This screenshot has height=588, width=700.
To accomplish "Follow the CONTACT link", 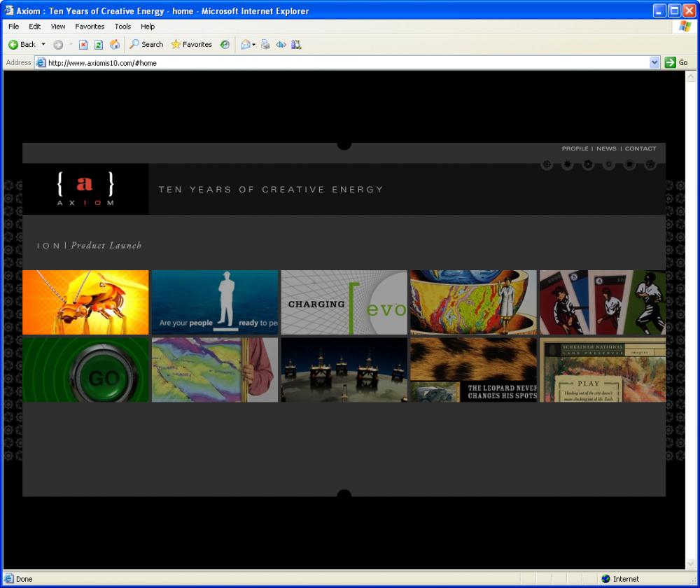I will coord(640,148).
